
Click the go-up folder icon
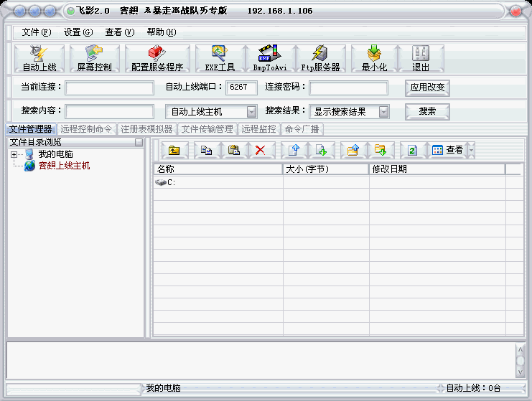[174, 150]
